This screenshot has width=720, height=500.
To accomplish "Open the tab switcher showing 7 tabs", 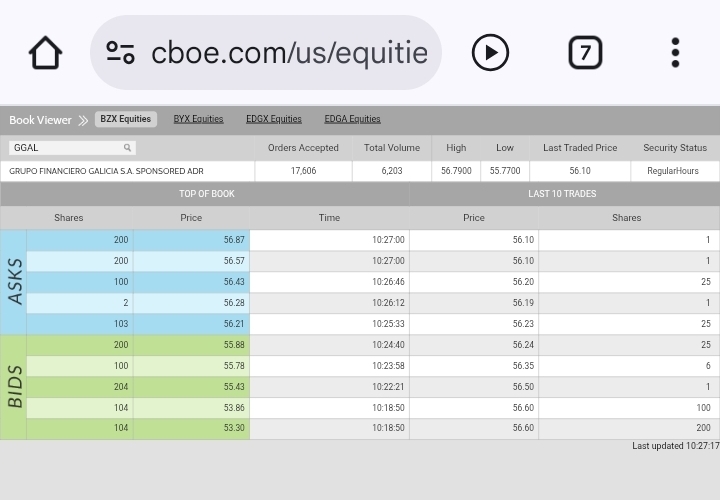I will point(585,52).
